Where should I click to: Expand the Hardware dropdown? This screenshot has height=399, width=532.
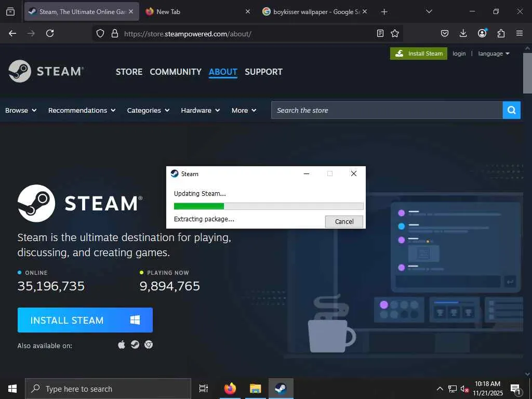pyautogui.click(x=200, y=110)
